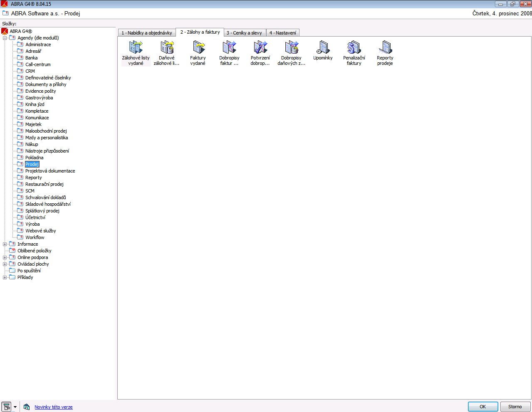Select Dokumenty a přílohy tree item
This screenshot has width=532, height=412.
coord(46,84)
